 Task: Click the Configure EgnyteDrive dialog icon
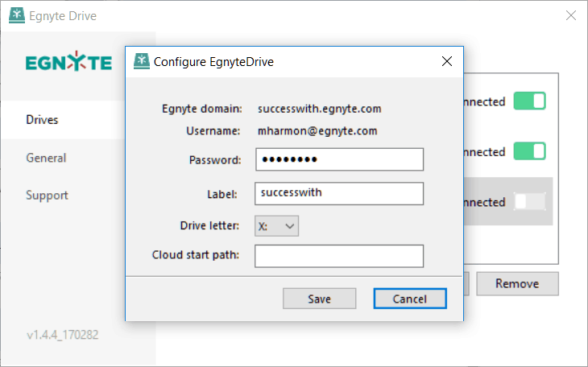[142, 61]
